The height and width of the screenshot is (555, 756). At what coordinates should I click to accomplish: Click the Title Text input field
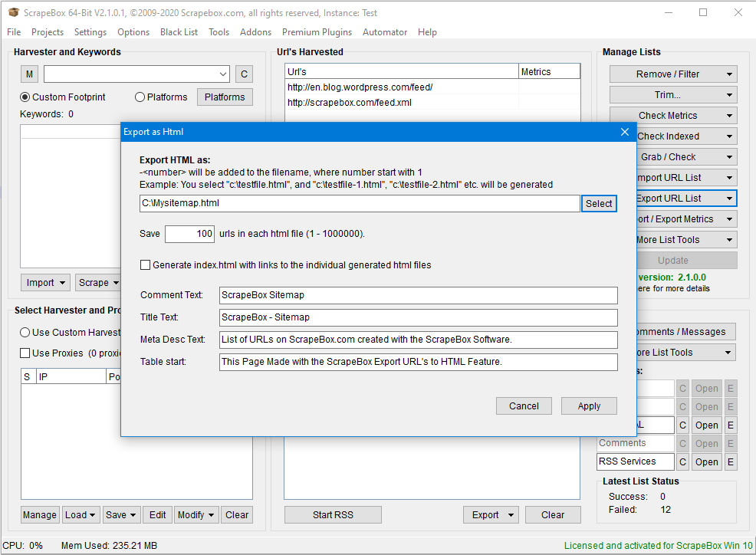tap(418, 317)
